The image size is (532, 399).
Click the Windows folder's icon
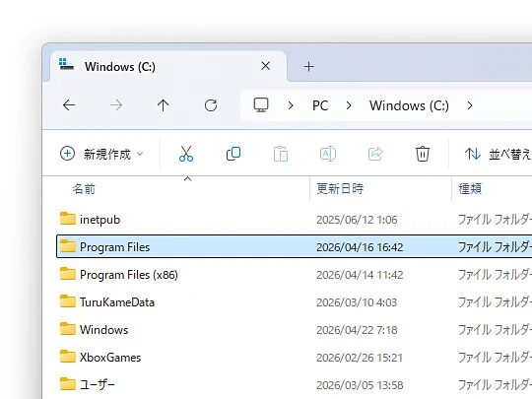coord(68,329)
